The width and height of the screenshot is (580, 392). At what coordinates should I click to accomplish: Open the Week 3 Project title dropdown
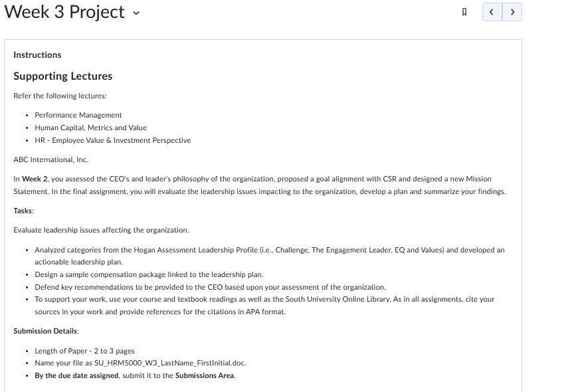tap(136, 13)
